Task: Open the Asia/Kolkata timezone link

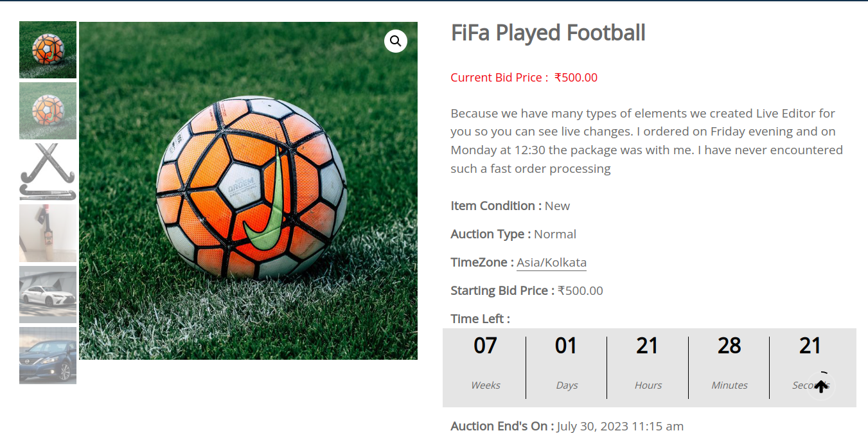Action: pos(551,263)
